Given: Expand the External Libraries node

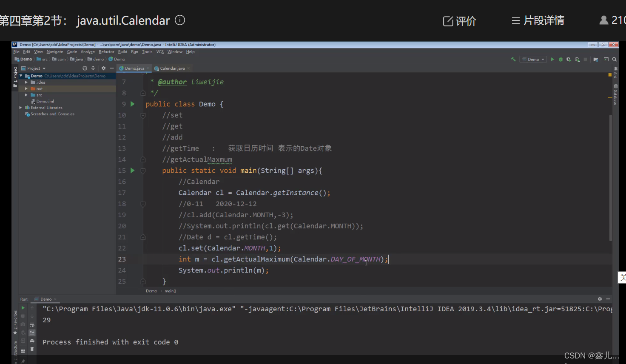Looking at the screenshot, I should [x=21, y=108].
